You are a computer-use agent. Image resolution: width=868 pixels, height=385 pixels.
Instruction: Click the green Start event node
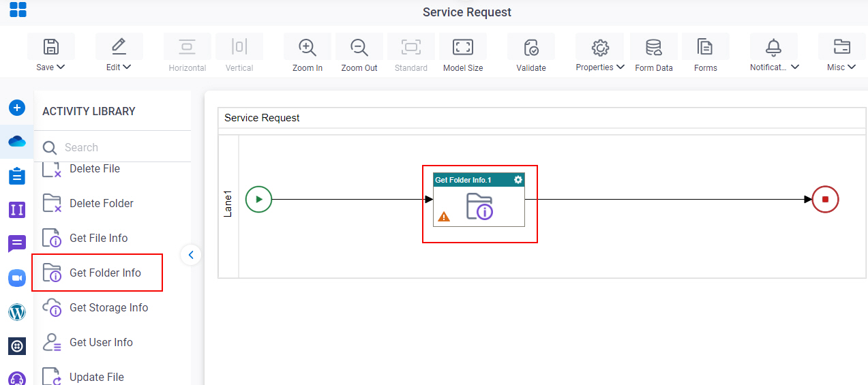click(x=258, y=200)
